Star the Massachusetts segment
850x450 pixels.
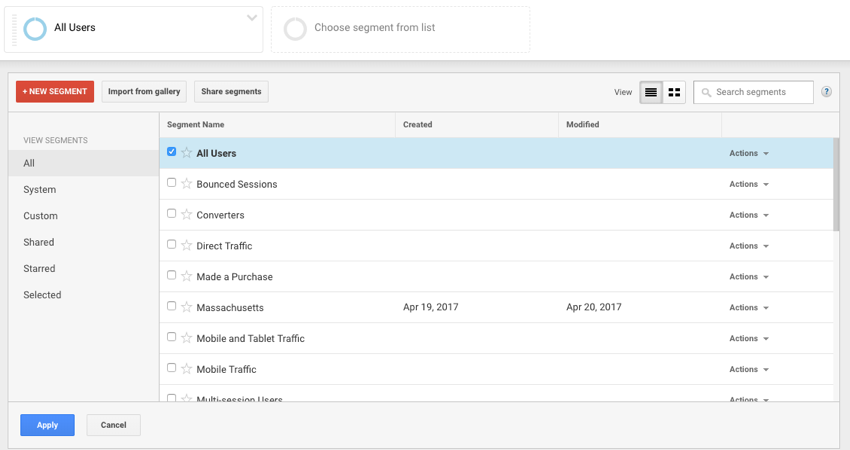tap(186, 308)
